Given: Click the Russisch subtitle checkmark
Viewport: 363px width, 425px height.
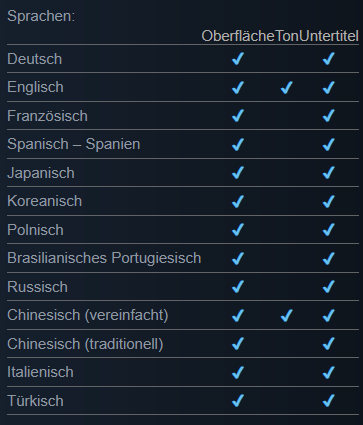Looking at the screenshot, I should click(x=329, y=287).
